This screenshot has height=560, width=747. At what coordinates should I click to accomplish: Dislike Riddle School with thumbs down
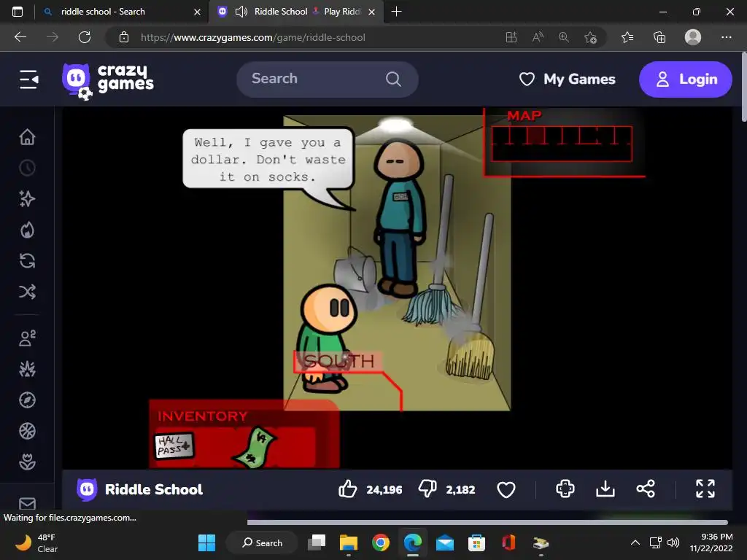[427, 489]
